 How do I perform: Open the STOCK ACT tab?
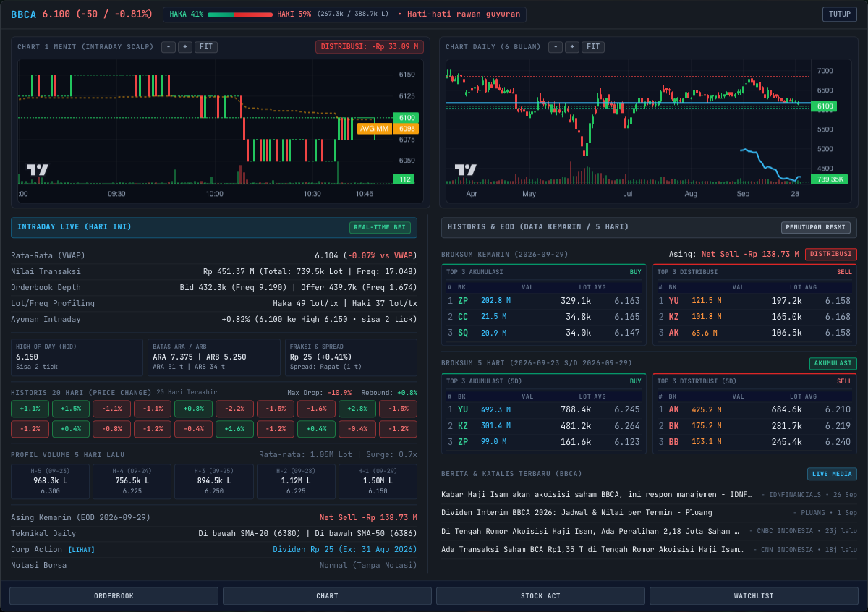[x=540, y=596]
